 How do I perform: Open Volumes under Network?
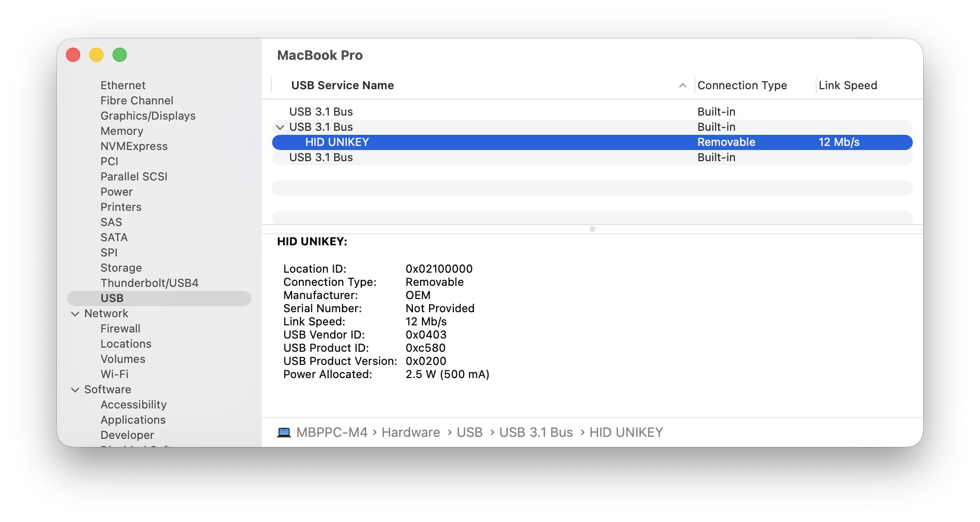pos(123,359)
